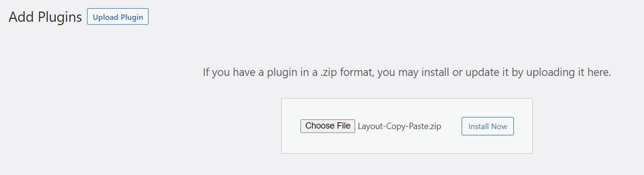Image resolution: width=644 pixels, height=175 pixels.
Task: Click the Upload Plugin button
Action: 118,17
